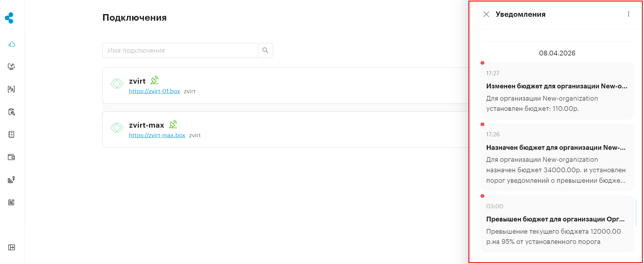
Task: Click the search magnifier button
Action: 265,50
